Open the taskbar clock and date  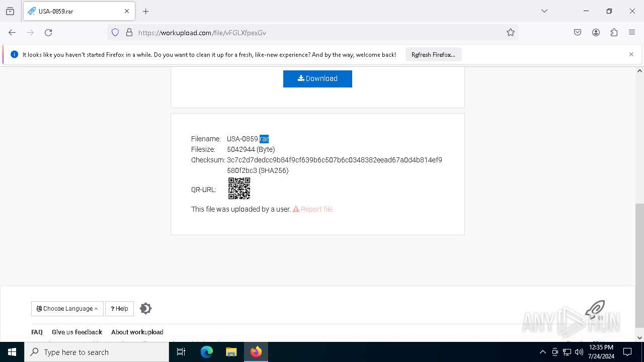(601, 352)
